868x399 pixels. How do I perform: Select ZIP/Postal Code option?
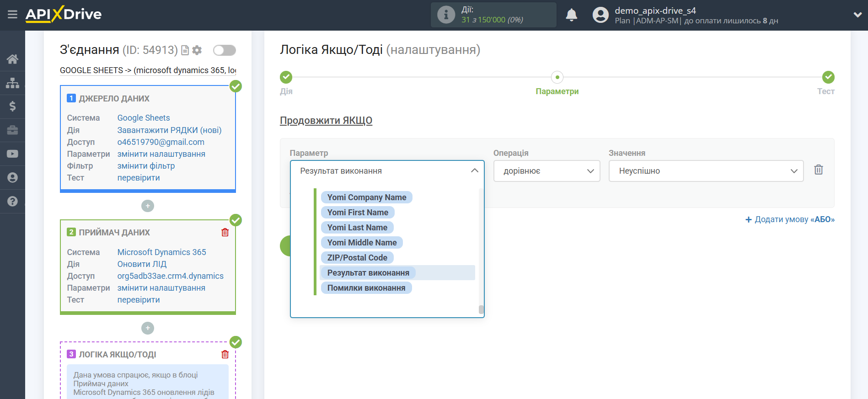click(x=357, y=258)
